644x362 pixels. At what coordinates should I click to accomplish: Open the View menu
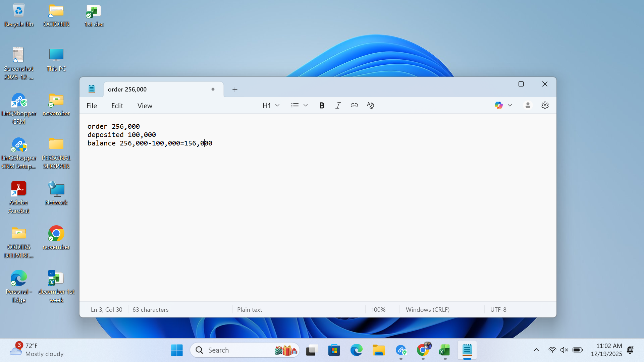(145, 106)
